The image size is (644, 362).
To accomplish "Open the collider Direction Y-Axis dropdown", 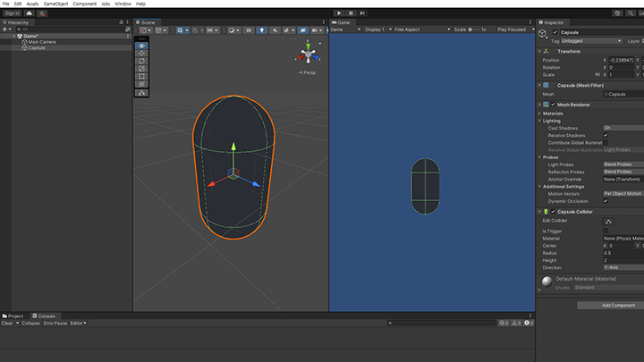I will (x=623, y=267).
